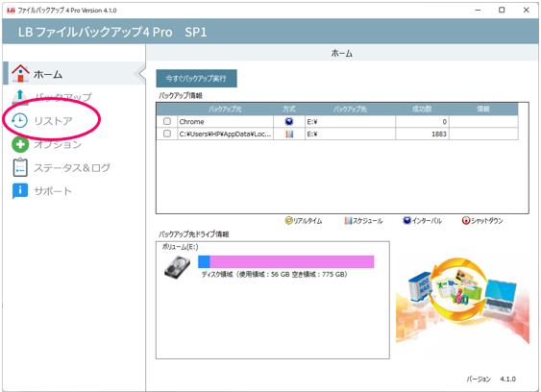This screenshot has width=541, height=392.
Task: Click the サポート blue info icon
Action: click(x=20, y=190)
